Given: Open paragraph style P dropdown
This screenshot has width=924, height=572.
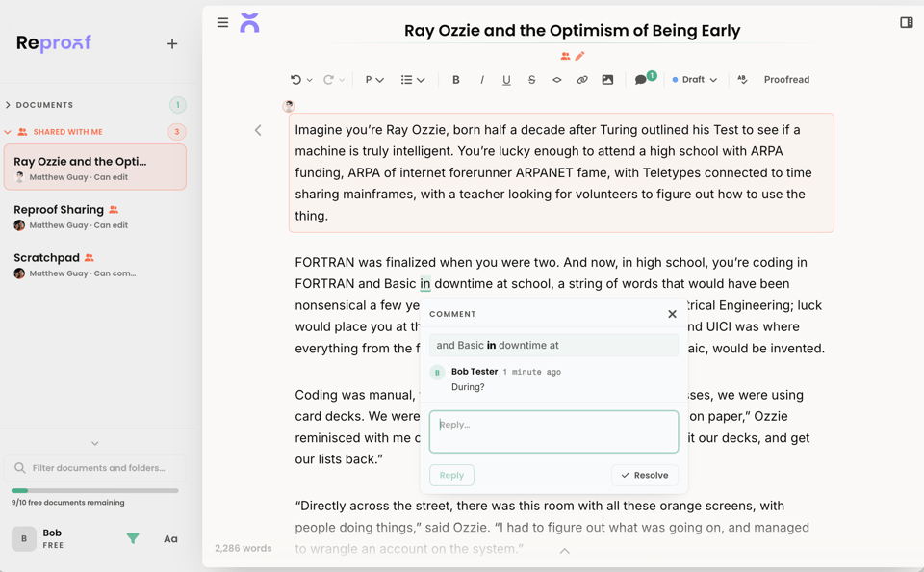Looking at the screenshot, I should coord(374,80).
